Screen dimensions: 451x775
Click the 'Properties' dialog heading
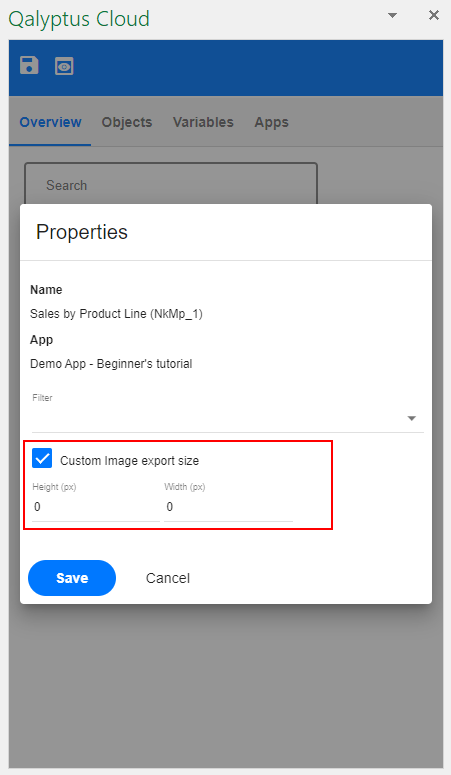coord(82,232)
